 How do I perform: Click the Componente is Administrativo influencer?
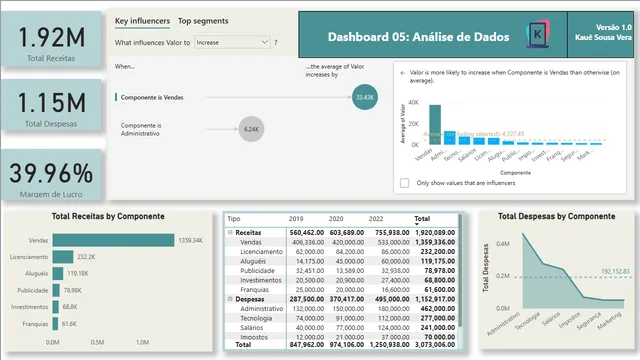[141, 129]
